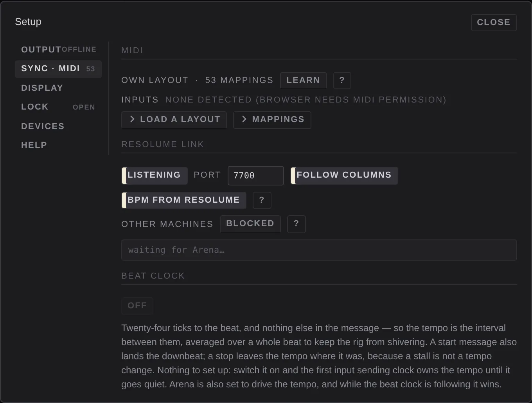Viewport: 532px width, 403px height.
Task: Click the "Setup" dialog title
Action: tap(28, 22)
